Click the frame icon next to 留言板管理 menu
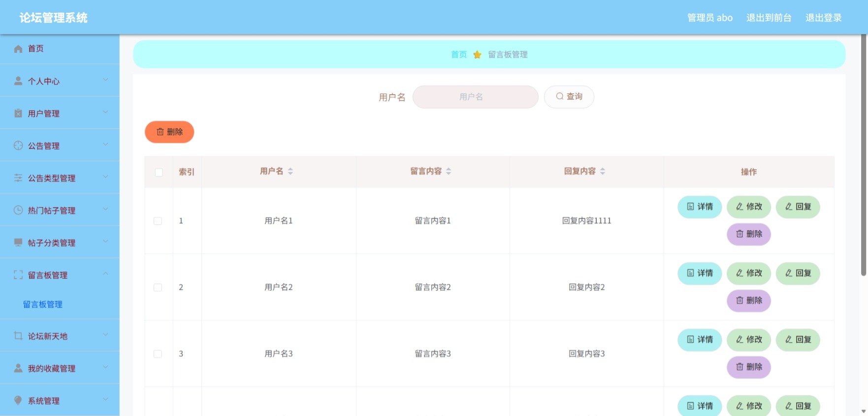This screenshot has height=416, width=868. (18, 275)
